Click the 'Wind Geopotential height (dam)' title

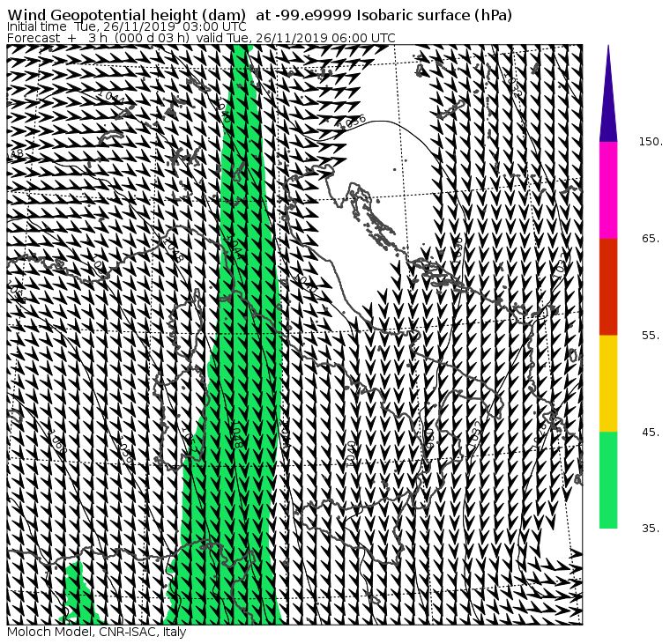[x=260, y=15]
